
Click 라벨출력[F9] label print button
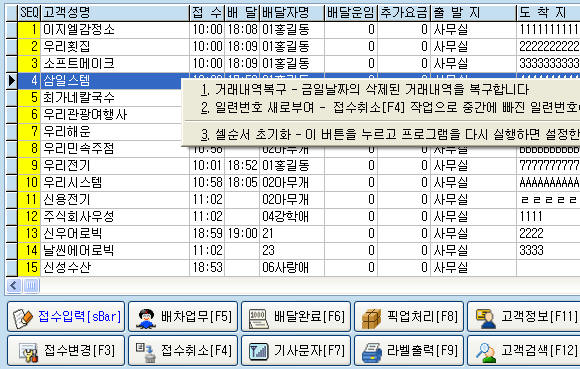pos(409,351)
